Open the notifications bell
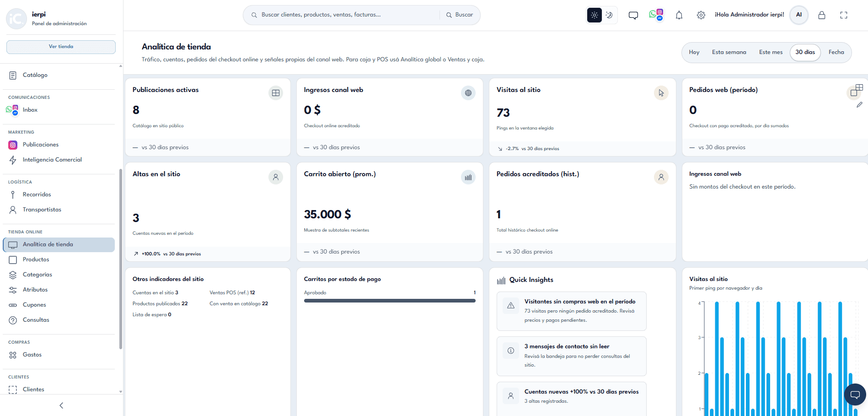This screenshot has width=868, height=416. [679, 15]
